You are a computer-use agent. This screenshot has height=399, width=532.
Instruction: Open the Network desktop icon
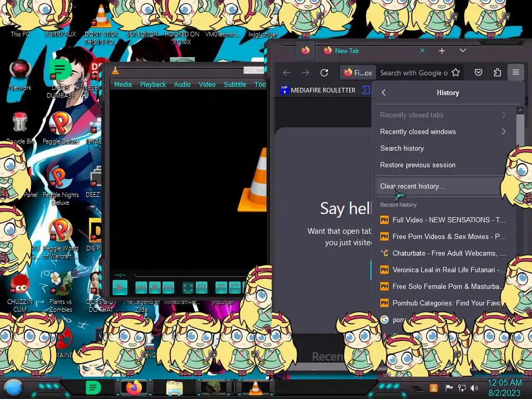(20, 75)
